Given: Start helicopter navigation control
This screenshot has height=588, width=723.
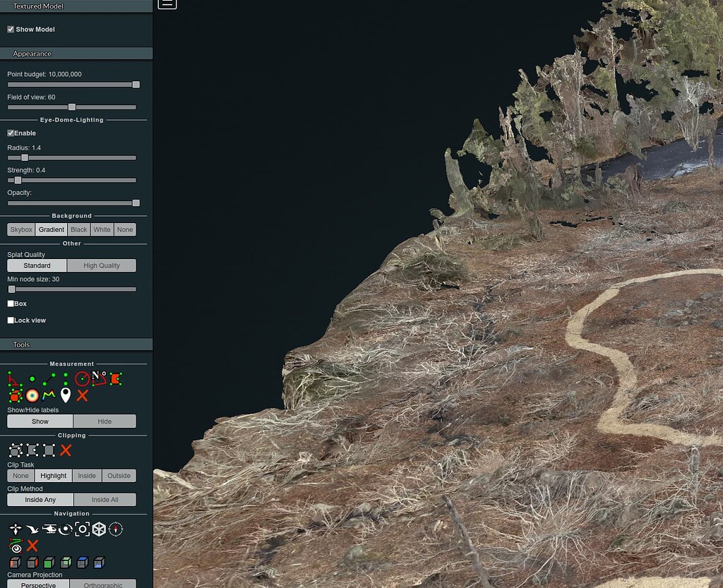Looking at the screenshot, I should click(x=49, y=529).
